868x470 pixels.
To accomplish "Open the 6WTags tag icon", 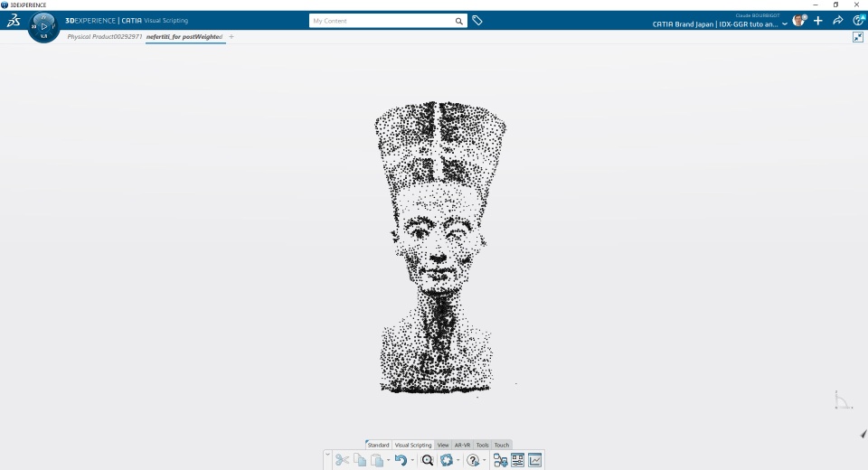I will pos(477,21).
